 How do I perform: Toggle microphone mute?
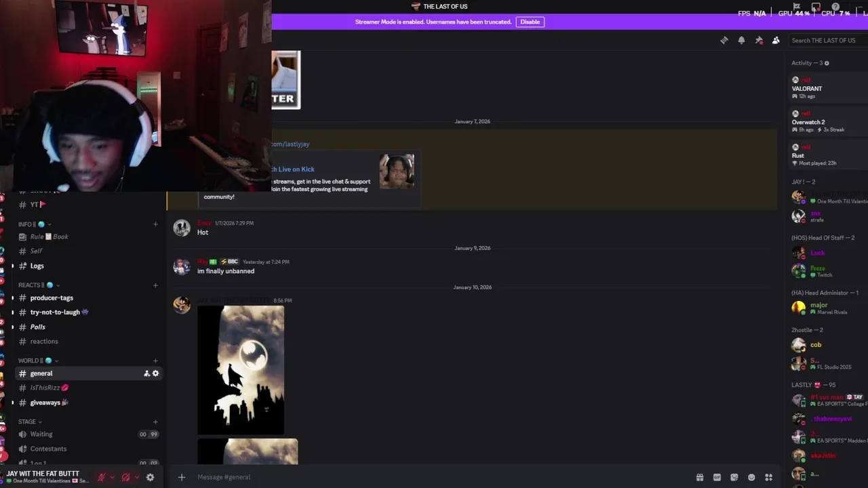101,477
